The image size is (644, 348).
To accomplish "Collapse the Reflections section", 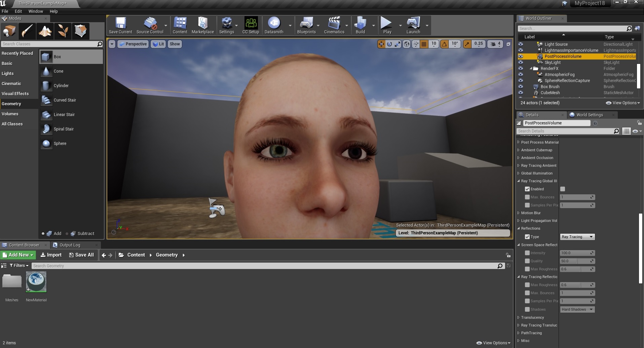I will [x=518, y=228].
